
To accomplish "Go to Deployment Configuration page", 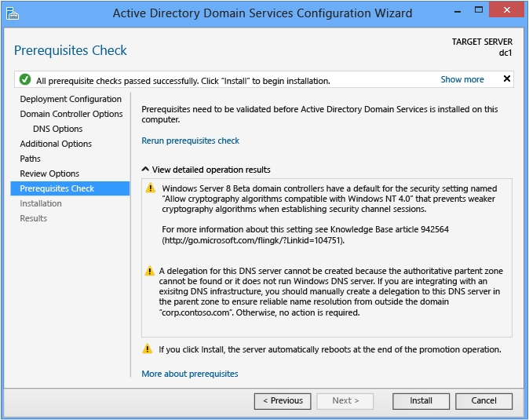I will [x=71, y=99].
